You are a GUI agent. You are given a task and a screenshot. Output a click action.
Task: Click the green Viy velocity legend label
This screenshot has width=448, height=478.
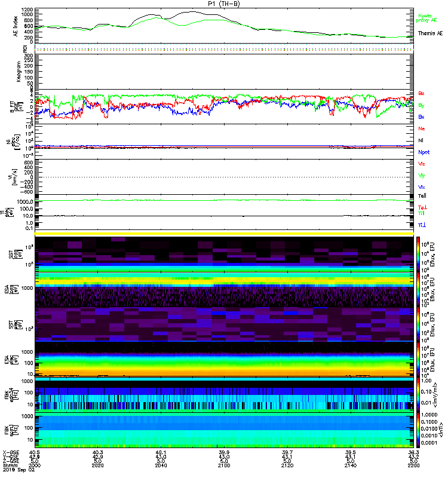422,176
